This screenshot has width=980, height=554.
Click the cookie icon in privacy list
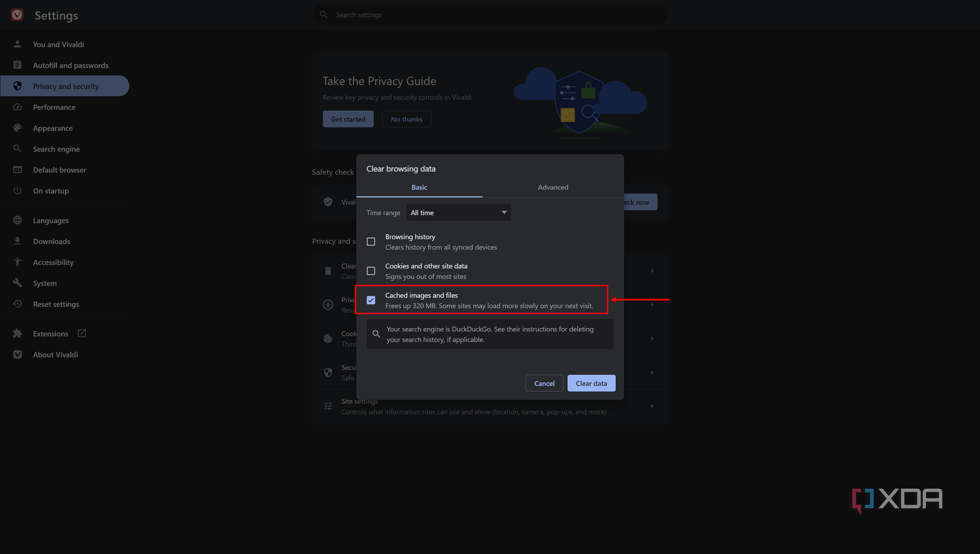(x=328, y=338)
